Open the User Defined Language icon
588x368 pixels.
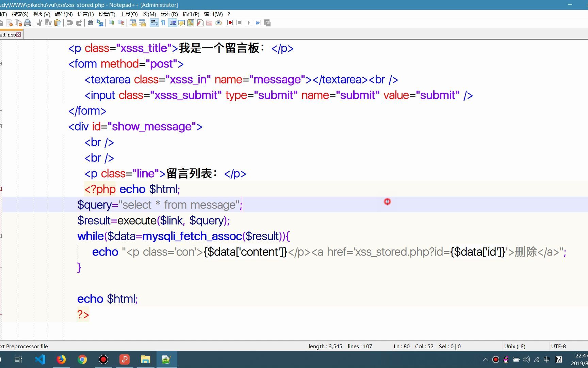181,23
